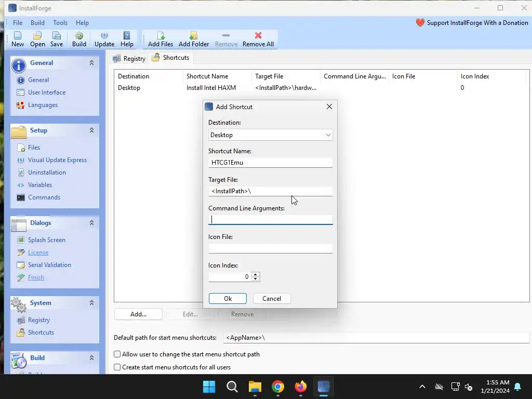Collapse the Build sidebar group
This screenshot has height=399, width=532.
[x=91, y=357]
